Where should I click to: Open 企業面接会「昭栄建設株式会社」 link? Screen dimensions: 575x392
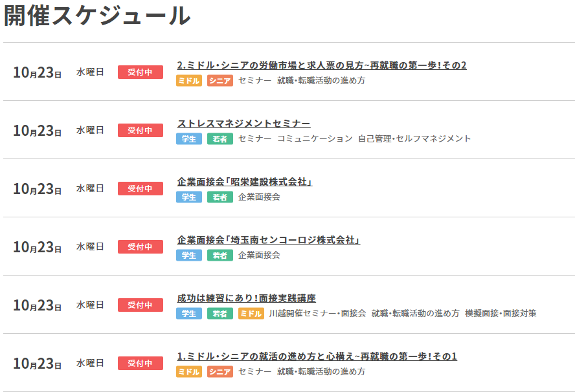coord(245,182)
